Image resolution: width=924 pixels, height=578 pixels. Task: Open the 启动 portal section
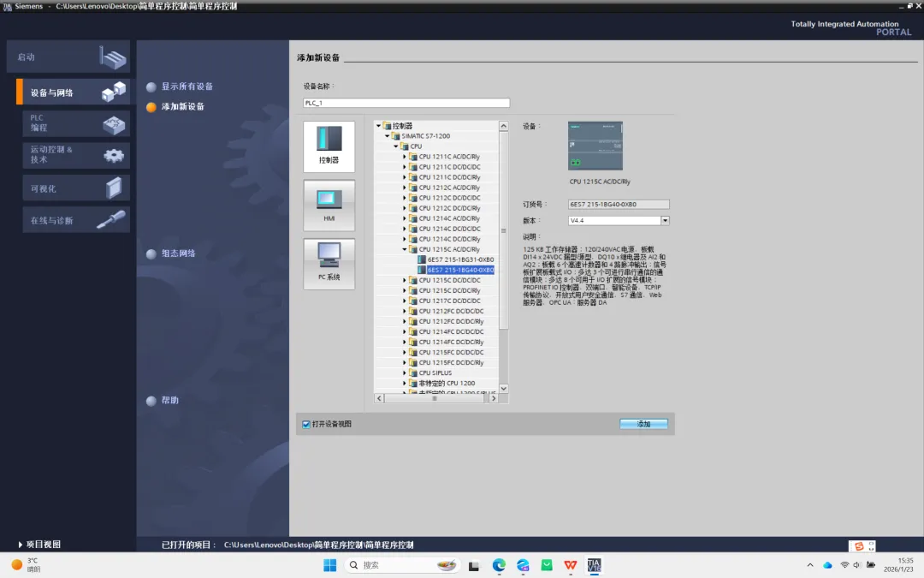(68, 57)
